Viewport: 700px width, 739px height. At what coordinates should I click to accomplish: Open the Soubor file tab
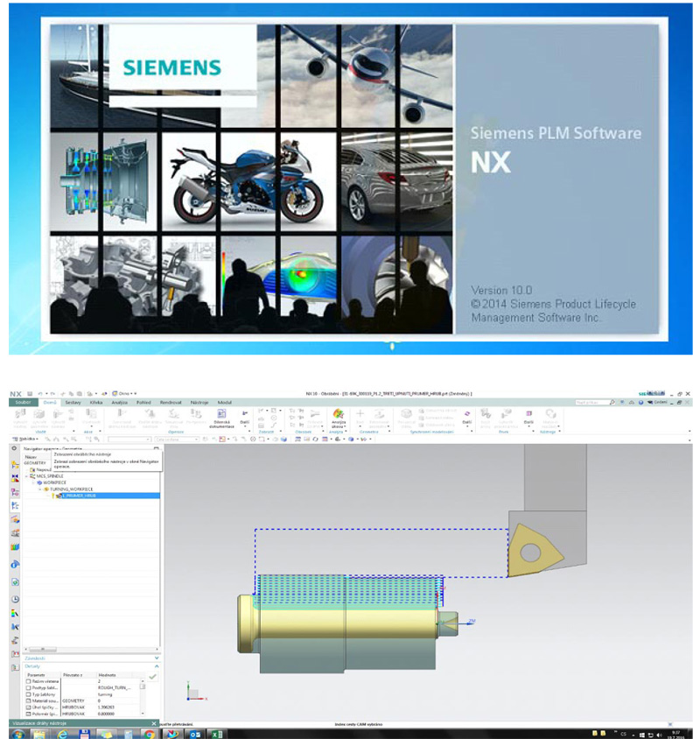(x=23, y=403)
